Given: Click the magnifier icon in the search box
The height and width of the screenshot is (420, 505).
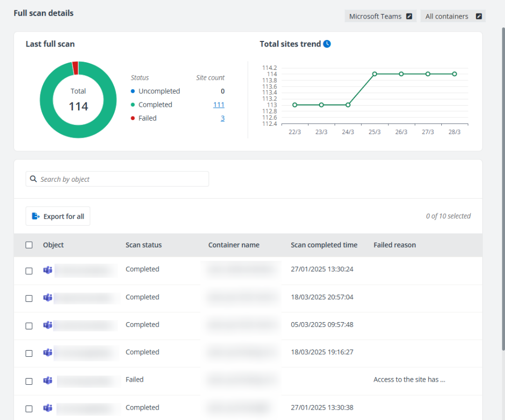Looking at the screenshot, I should click(34, 179).
